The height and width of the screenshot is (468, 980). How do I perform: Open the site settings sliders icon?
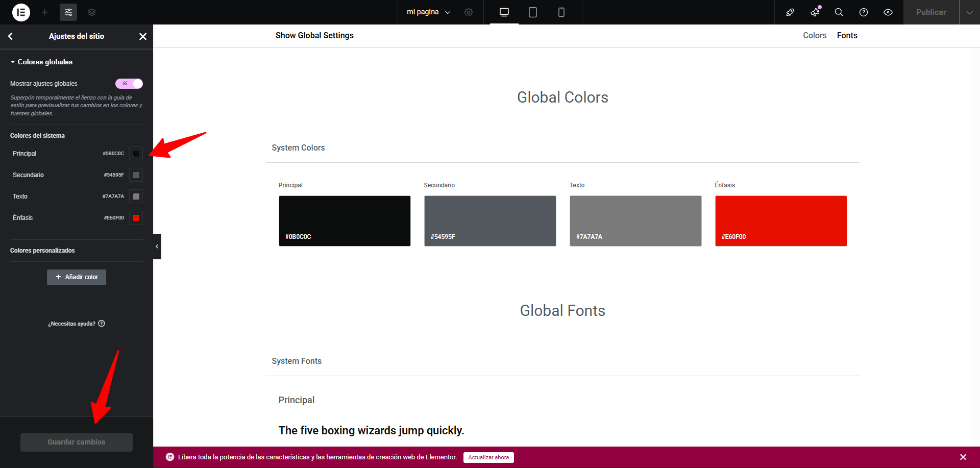point(68,12)
